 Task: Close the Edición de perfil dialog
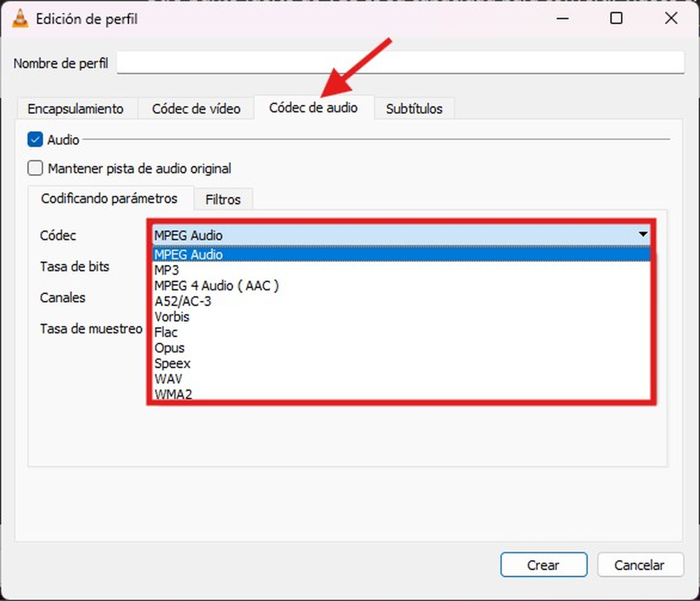[x=671, y=18]
